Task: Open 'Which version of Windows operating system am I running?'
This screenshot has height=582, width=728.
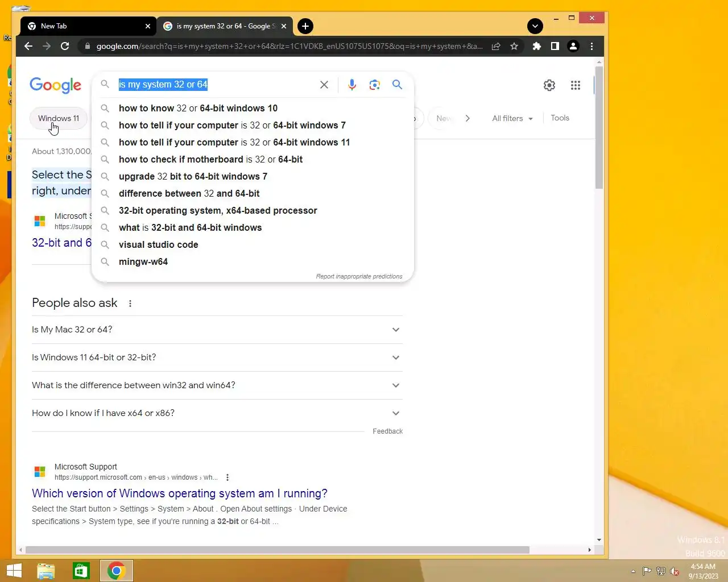Action: (x=180, y=493)
